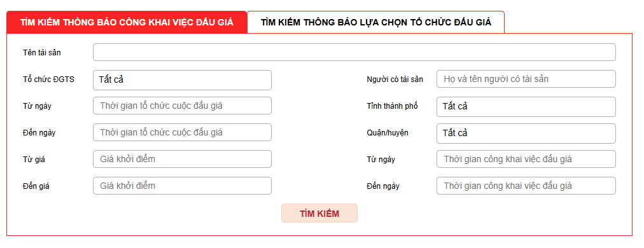The width and height of the screenshot is (644, 248).
Task: Focus the 'Tên tài sản' text field
Action: 354,52
